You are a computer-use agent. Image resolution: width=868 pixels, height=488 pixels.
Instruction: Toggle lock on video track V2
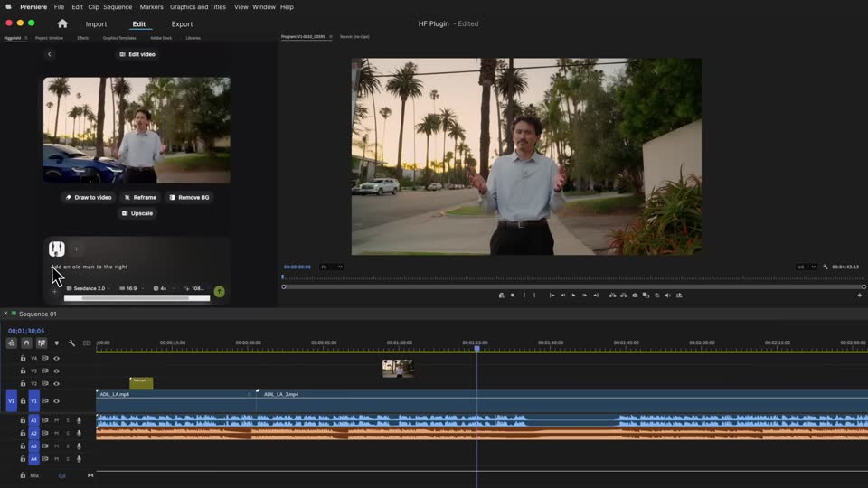[x=23, y=383]
